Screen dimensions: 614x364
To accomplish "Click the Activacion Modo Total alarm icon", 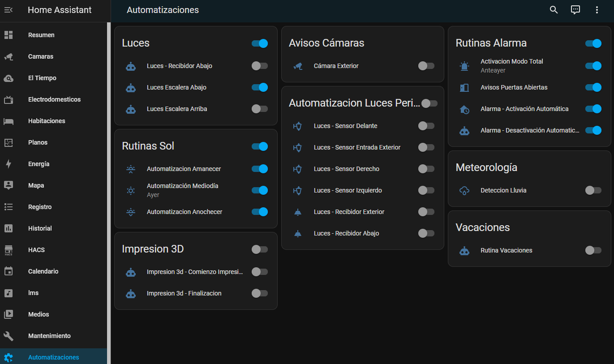I will coord(464,66).
